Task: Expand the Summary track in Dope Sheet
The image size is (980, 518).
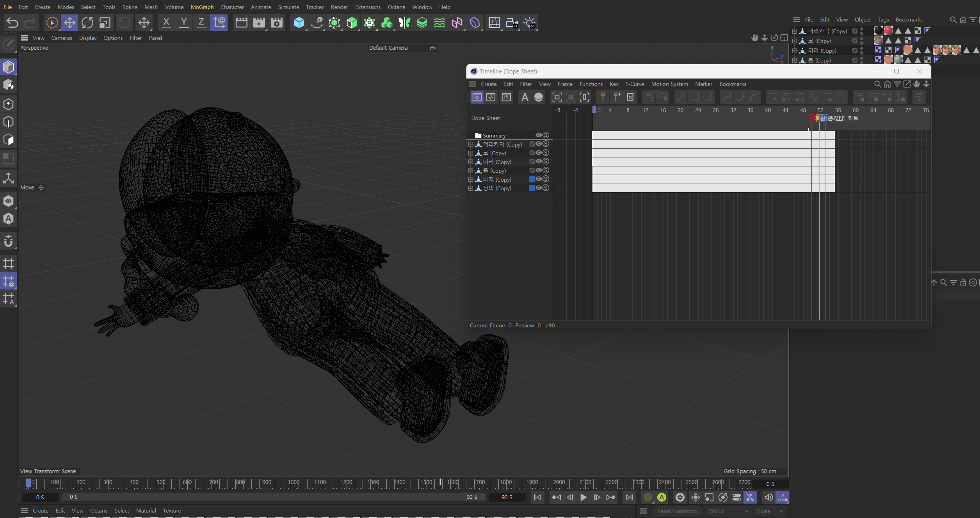Action: [478, 135]
